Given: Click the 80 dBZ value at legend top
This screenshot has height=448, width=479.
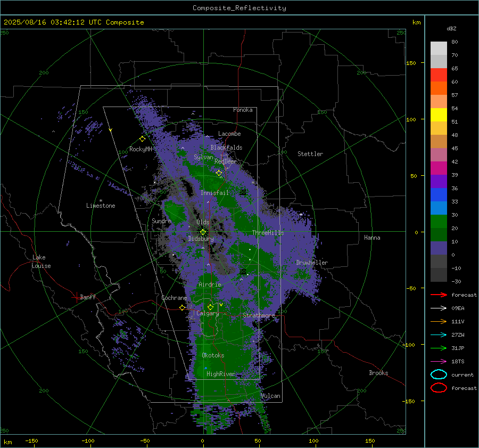Looking at the screenshot, I should point(455,42).
